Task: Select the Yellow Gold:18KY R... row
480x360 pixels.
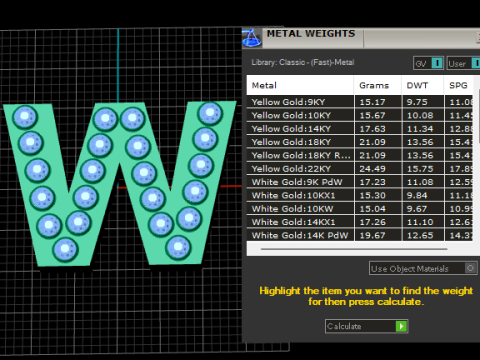Action: point(360,155)
